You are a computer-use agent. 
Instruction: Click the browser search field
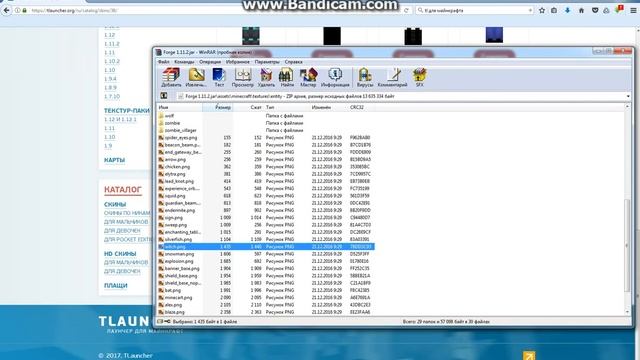pos(475,10)
